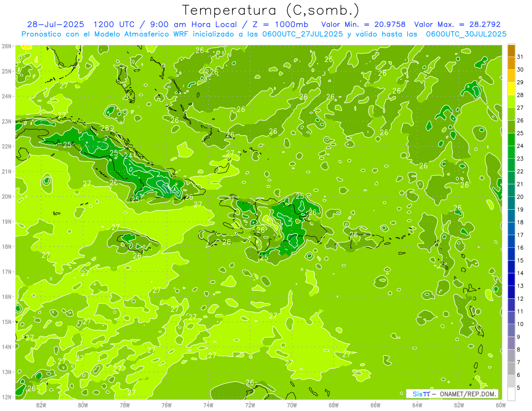The height and width of the screenshot is (411, 532).
Task: Click the color scale value 31
Action: tap(520, 57)
